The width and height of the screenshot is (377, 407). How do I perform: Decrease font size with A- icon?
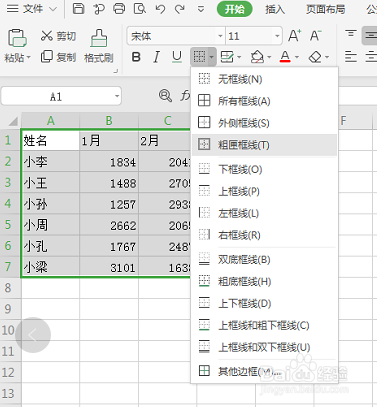point(315,36)
